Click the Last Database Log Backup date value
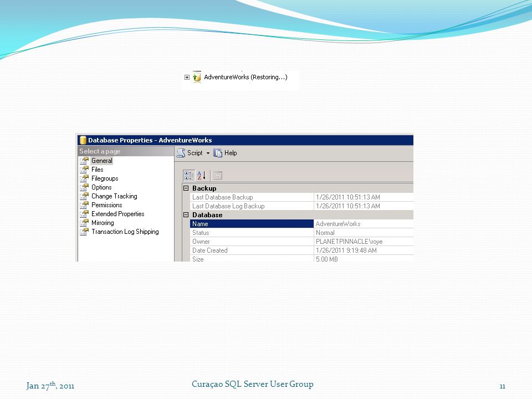Viewport: 532px width, 399px height. click(348, 206)
